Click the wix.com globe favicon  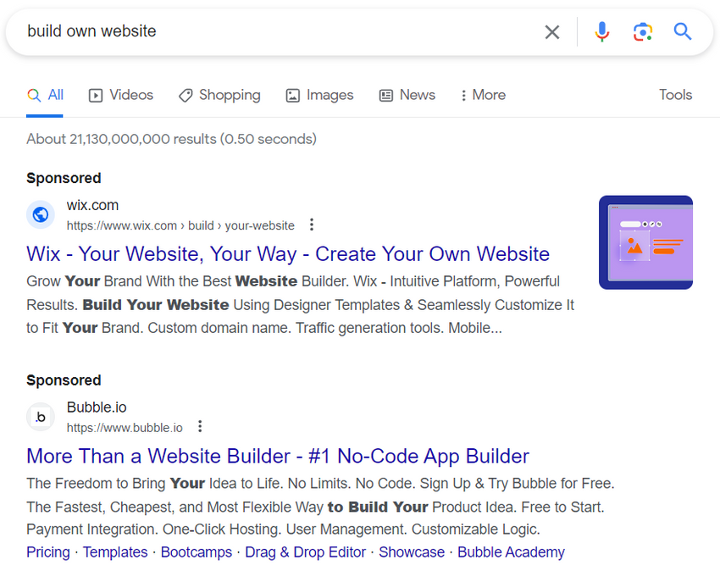41,214
